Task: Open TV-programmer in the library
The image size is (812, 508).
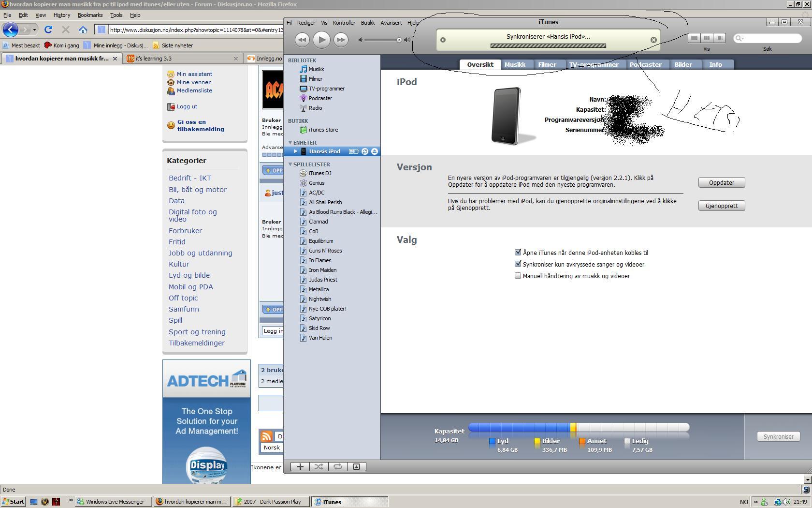Action: point(327,89)
